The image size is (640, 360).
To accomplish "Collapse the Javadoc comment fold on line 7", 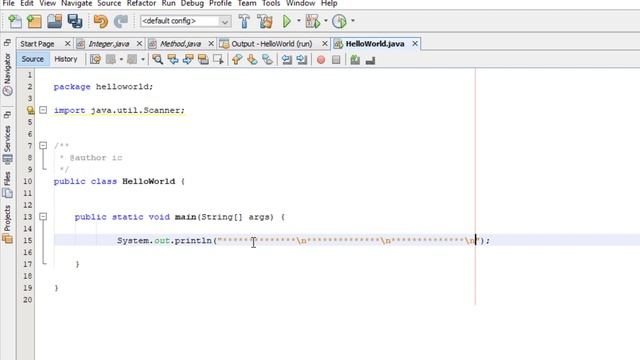I will (x=43, y=145).
